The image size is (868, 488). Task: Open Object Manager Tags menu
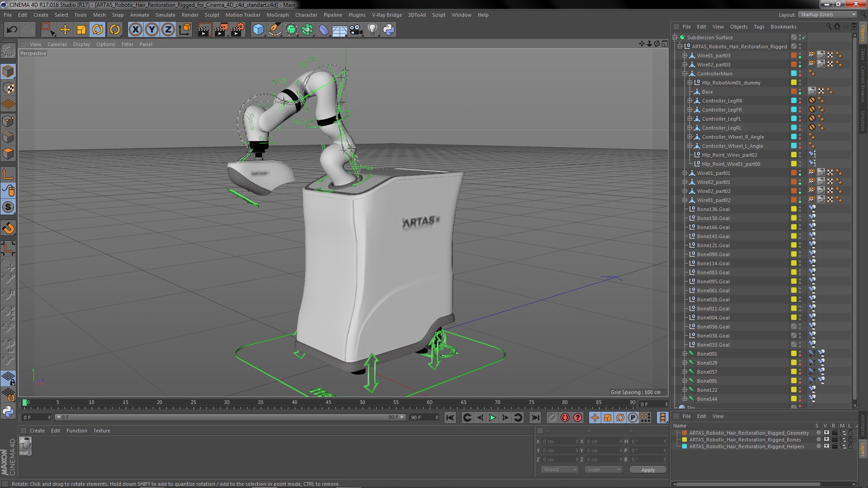click(759, 27)
